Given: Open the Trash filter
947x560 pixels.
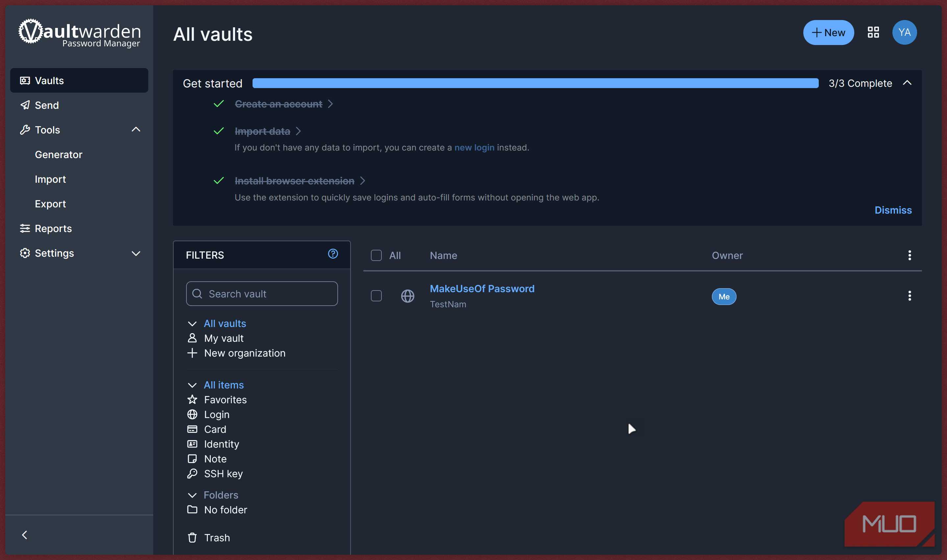Looking at the screenshot, I should coord(217,538).
